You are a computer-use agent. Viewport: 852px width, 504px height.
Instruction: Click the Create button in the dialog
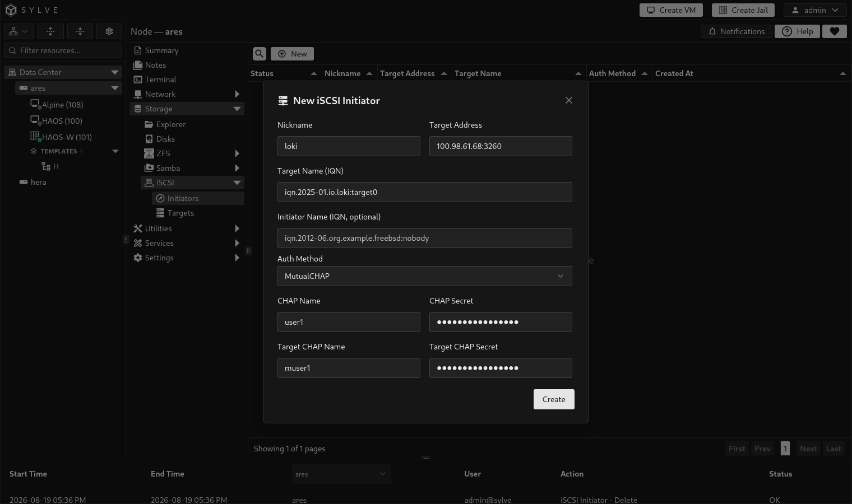[x=554, y=399]
